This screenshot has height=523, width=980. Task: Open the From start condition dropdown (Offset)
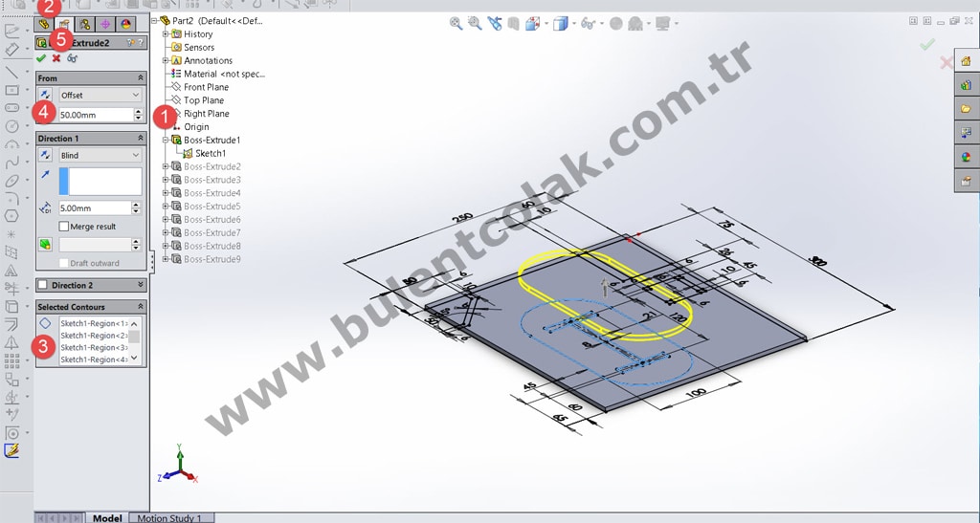pyautogui.click(x=100, y=95)
